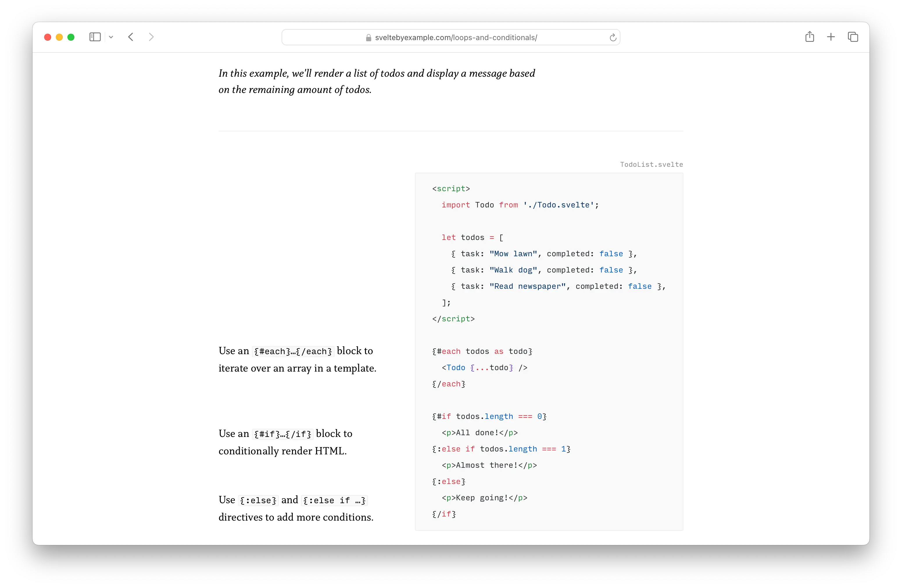Show the tab overview
Viewport: 902px width, 588px height.
click(853, 36)
